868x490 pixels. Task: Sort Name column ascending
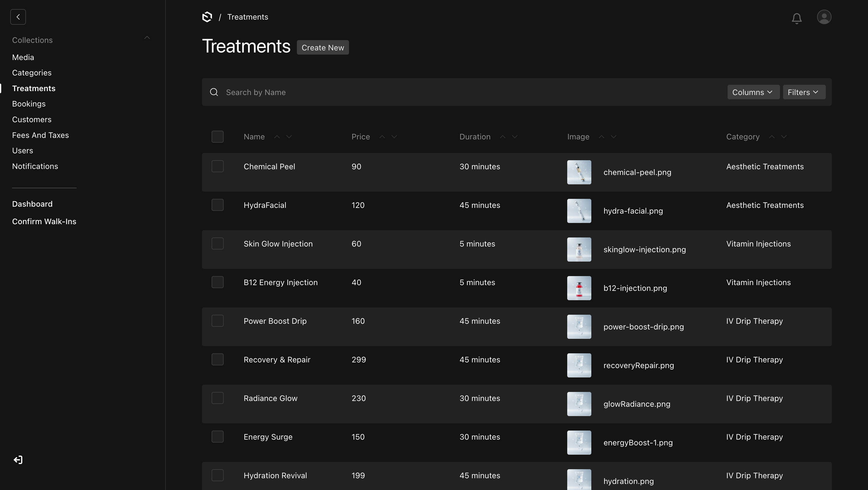277,137
